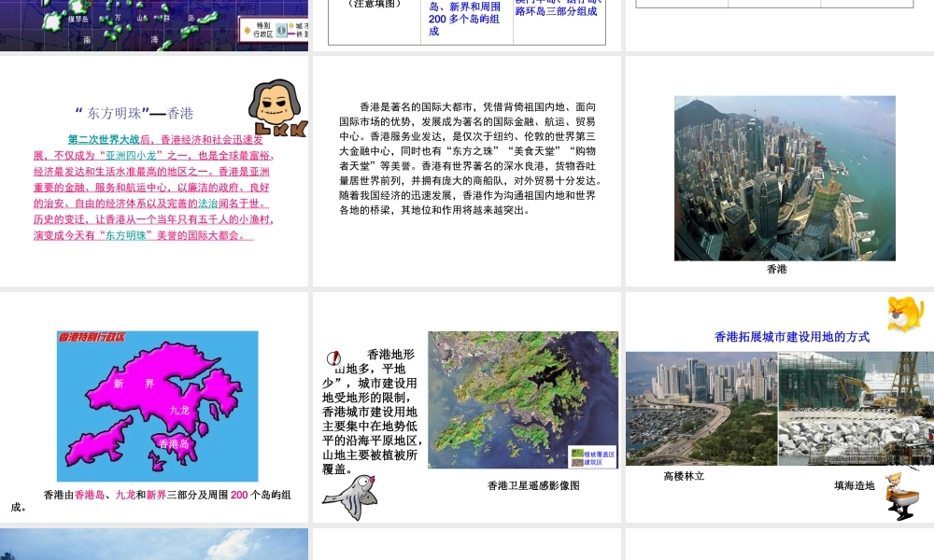The width and height of the screenshot is (934, 560).
Task: Select the 香港 caption under the aerial photo
Action: (777, 269)
